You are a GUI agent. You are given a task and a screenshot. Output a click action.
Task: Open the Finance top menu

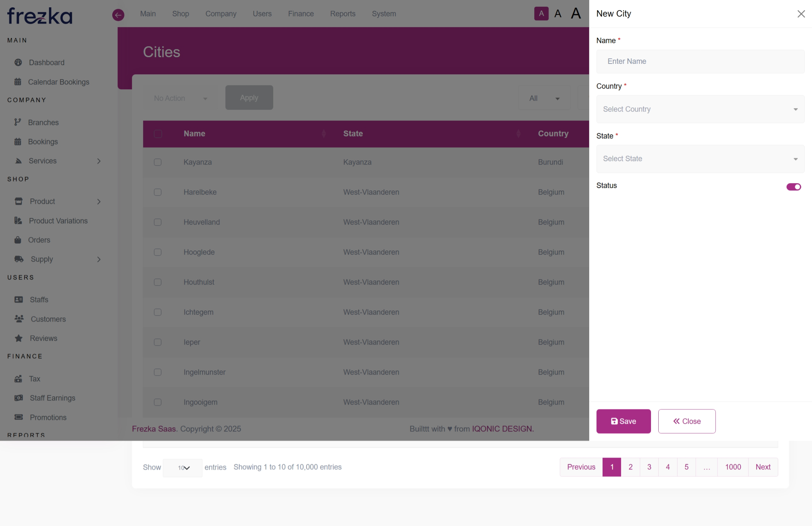click(301, 14)
